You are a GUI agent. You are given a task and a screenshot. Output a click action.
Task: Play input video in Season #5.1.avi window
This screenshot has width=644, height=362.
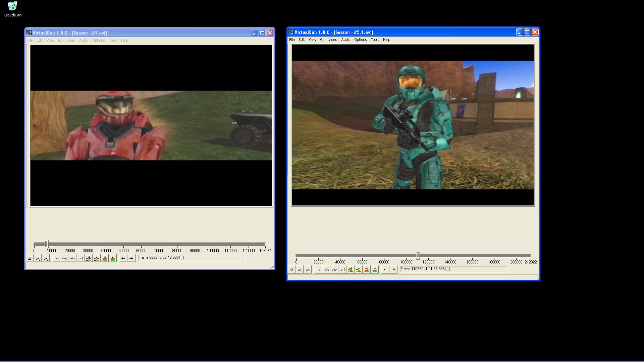[300, 270]
